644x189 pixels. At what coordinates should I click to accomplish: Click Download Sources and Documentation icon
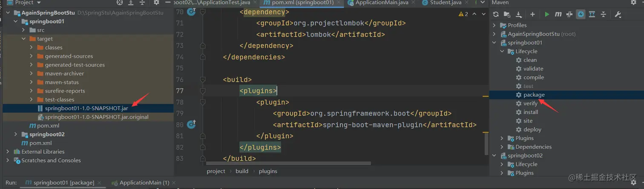[519, 15]
